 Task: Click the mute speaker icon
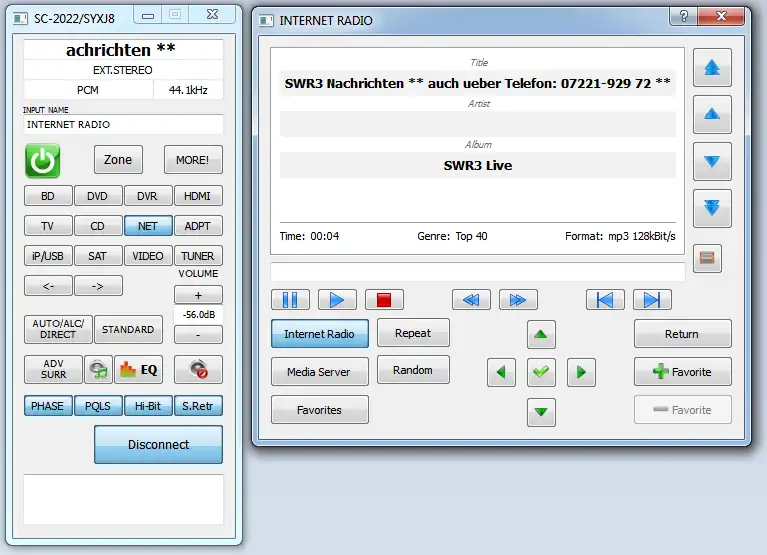(x=199, y=369)
